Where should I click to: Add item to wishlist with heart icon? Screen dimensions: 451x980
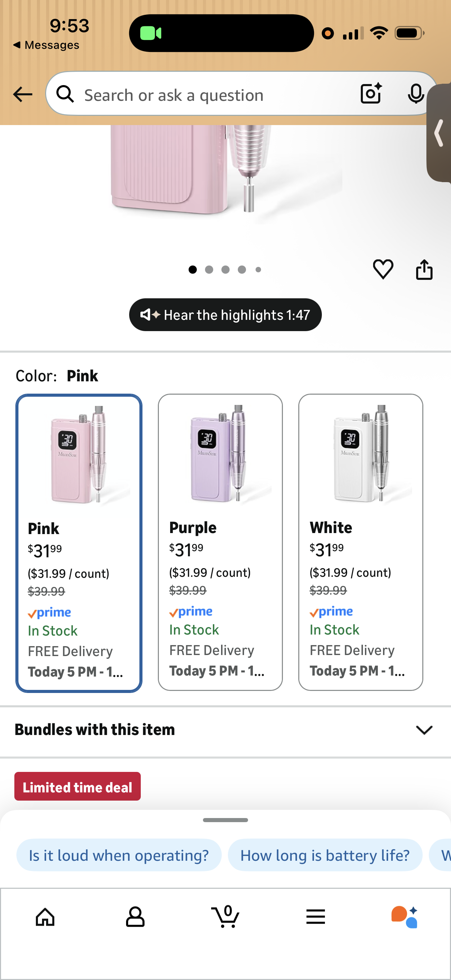pyautogui.click(x=383, y=269)
